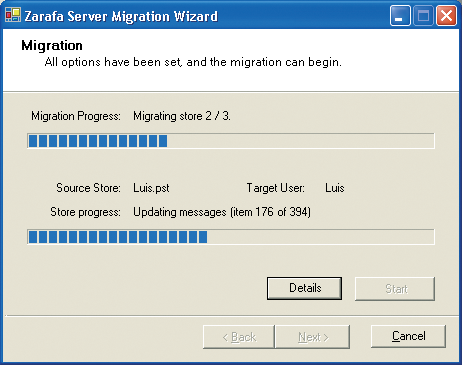Screen dimensions: 462x365
Task: Click the 'Updating messages' item counter text
Action: [222, 212]
